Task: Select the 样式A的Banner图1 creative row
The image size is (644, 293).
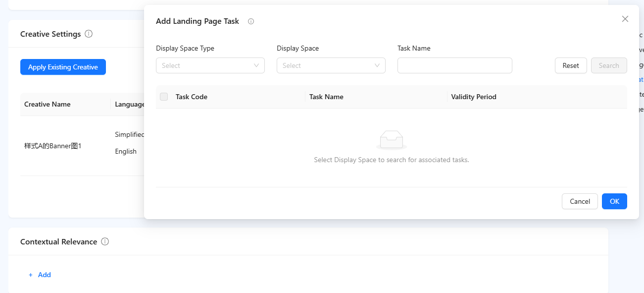Action: point(82,146)
